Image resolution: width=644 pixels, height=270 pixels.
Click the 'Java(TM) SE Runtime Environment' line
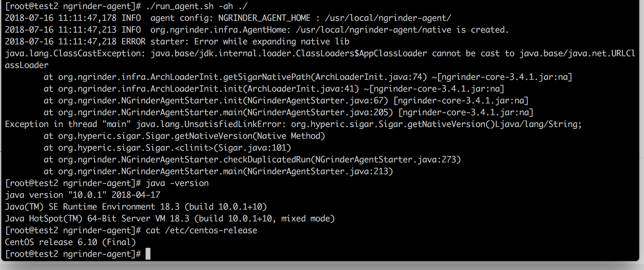coord(80,206)
